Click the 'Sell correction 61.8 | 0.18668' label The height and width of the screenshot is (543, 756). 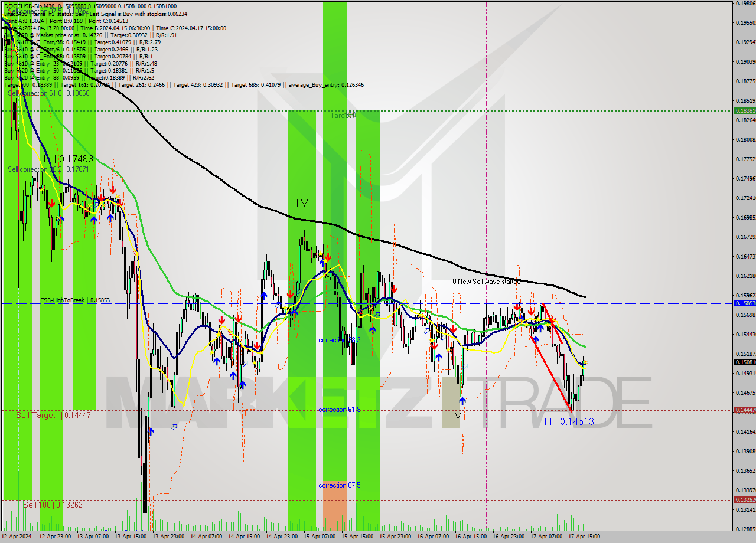click(x=48, y=93)
